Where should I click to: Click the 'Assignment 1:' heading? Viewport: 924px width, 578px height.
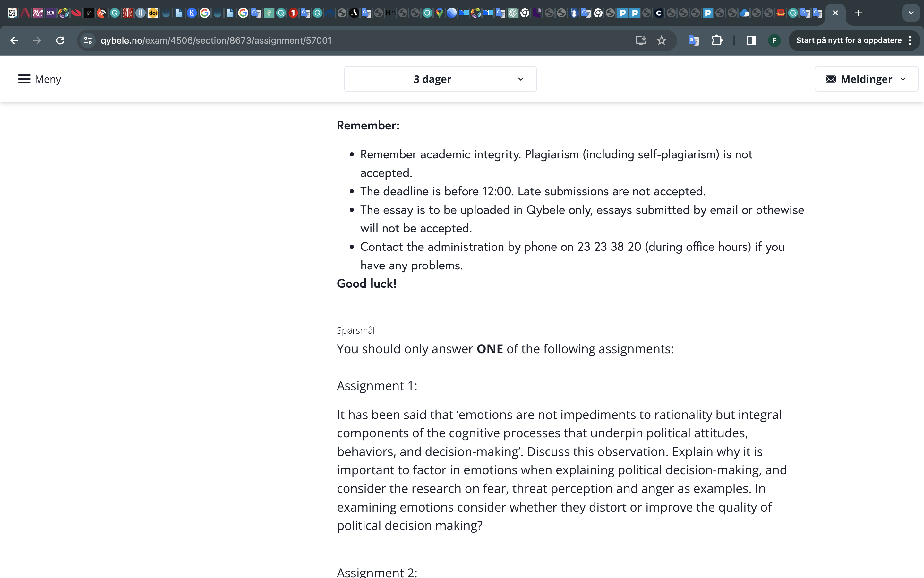(x=377, y=386)
